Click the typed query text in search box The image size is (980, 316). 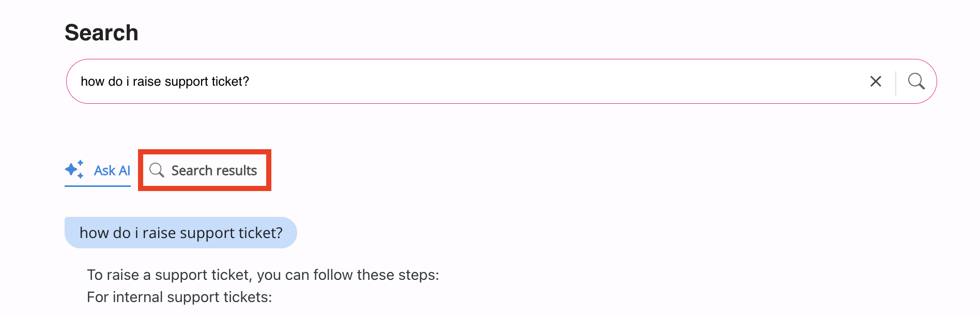[165, 82]
